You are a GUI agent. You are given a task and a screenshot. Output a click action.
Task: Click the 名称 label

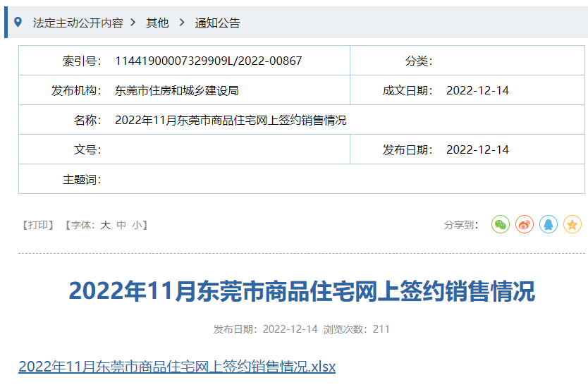tap(87, 120)
